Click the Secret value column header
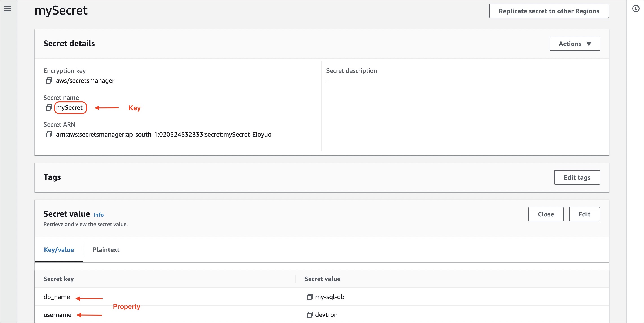The image size is (644, 323). pyautogui.click(x=322, y=279)
